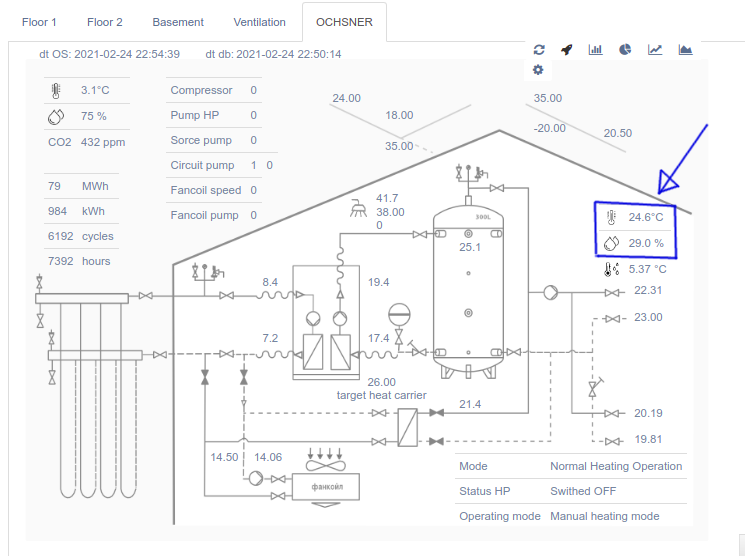Click the indoor thermometer icon beside 24.6°C

pos(611,217)
